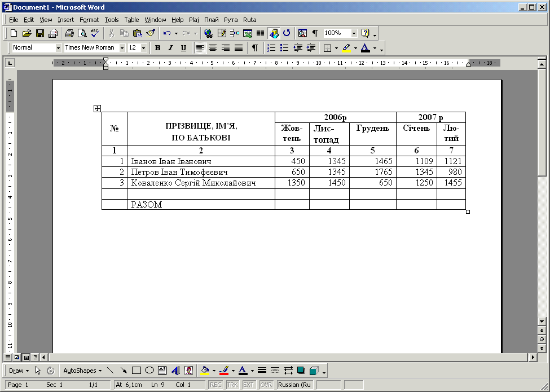Insert a hyperlink
The width and height of the screenshot is (550, 392).
pyautogui.click(x=208, y=33)
